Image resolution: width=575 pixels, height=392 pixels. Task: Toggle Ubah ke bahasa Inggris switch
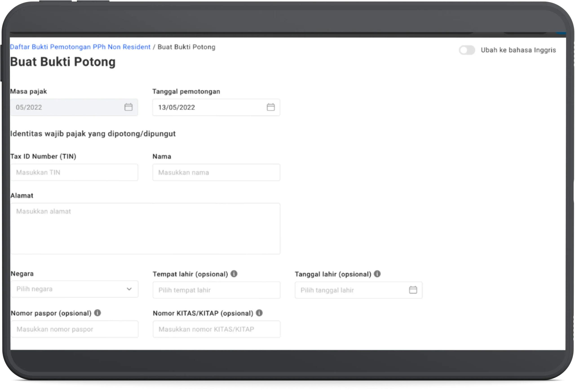[x=467, y=50]
